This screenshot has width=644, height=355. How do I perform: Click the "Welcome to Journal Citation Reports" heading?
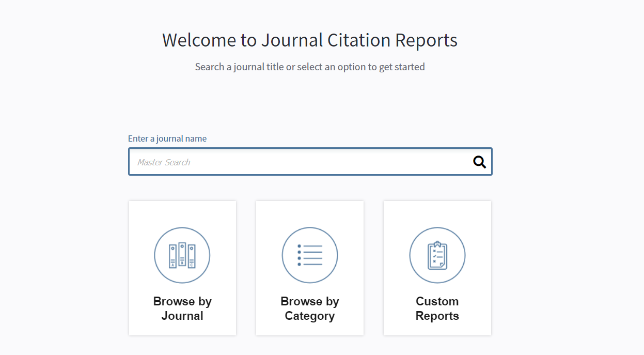click(309, 40)
